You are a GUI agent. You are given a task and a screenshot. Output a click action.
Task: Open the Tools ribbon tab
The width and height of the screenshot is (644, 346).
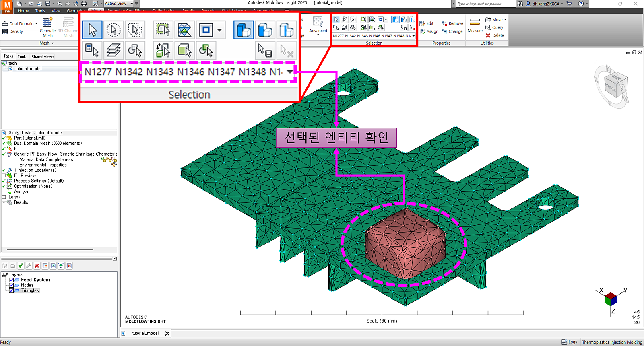tap(40, 11)
